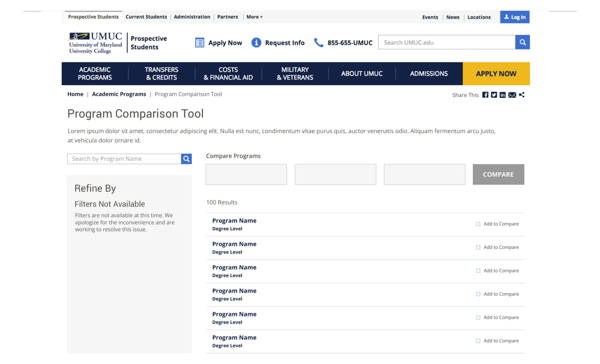Focus the Search UMUC.edu field
This screenshot has width=600, height=364.
click(x=447, y=42)
